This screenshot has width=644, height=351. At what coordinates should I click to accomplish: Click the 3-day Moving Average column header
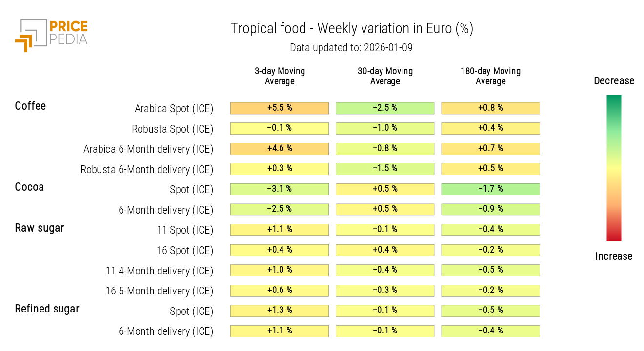280,76
